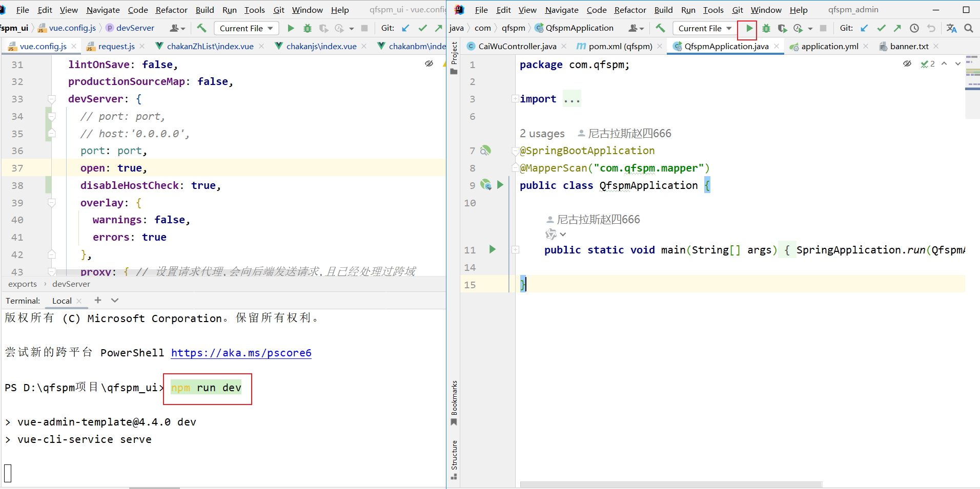This screenshot has width=980, height=489.
Task: Close the Local terminal tab
Action: click(x=79, y=301)
